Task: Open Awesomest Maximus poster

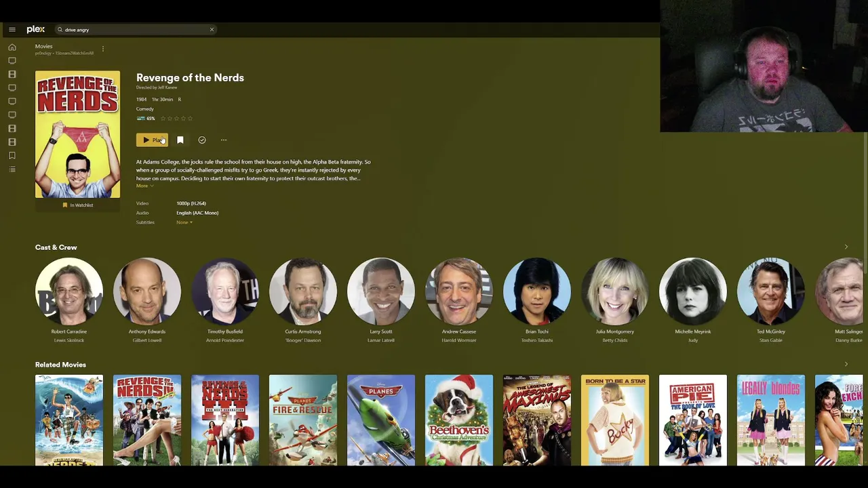Action: point(537,420)
